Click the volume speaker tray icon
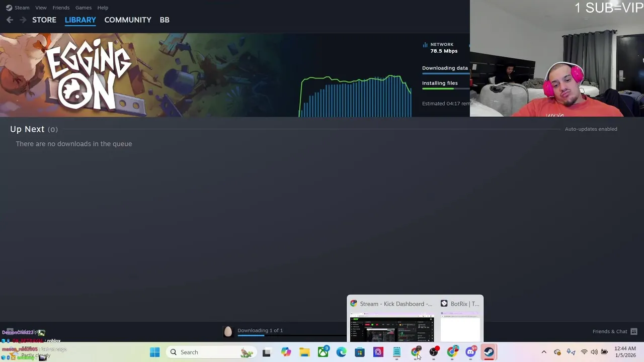 pyautogui.click(x=594, y=352)
